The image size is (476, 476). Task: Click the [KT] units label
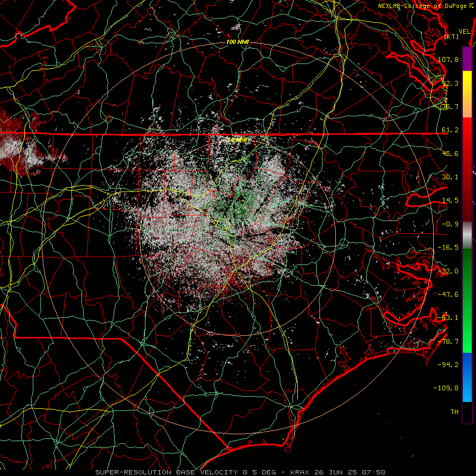pyautogui.click(x=452, y=36)
